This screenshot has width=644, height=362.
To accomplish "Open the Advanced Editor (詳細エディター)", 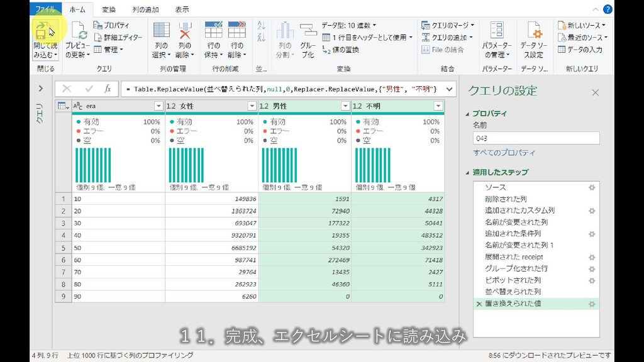I will coord(118,37).
